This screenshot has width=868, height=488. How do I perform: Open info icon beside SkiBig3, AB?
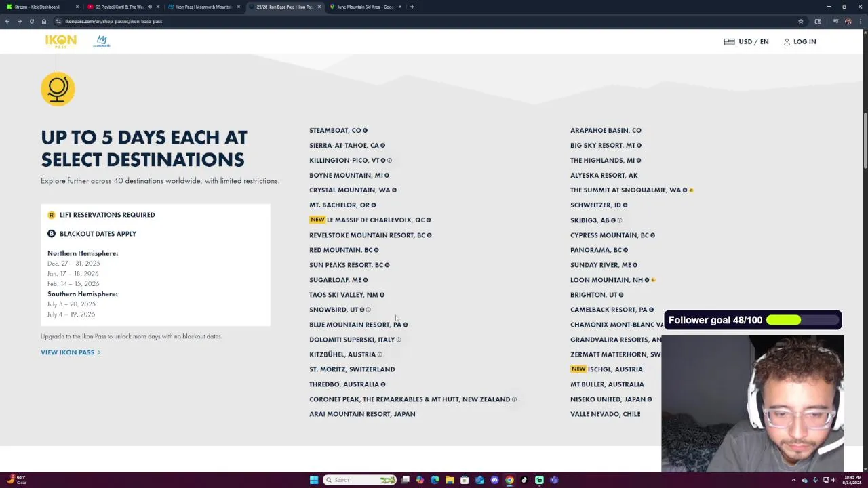point(619,220)
